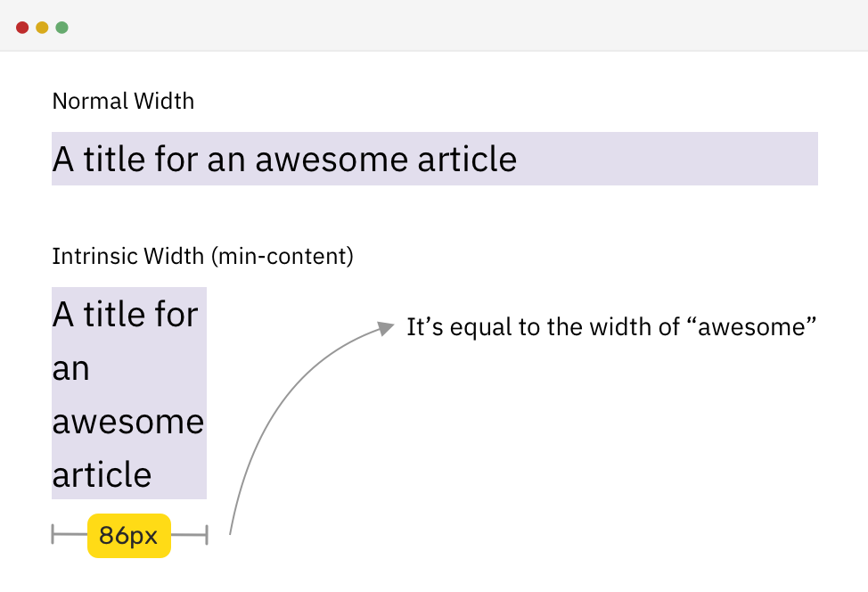868x592 pixels.
Task: Click "awesome" in the narrow min-content box
Action: [128, 422]
